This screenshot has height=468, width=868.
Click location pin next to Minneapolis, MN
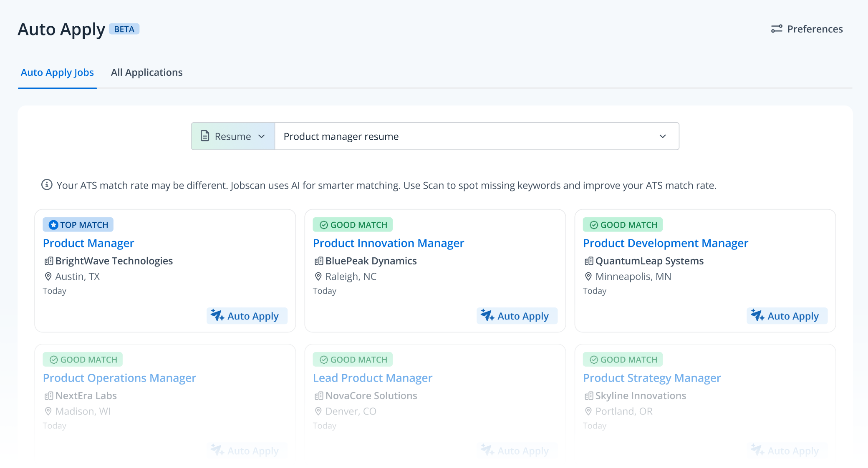pyautogui.click(x=588, y=277)
